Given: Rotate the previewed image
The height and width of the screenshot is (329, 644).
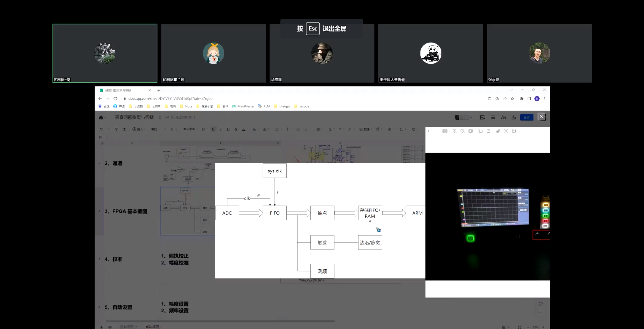Looking at the screenshot, I should (x=480, y=131).
